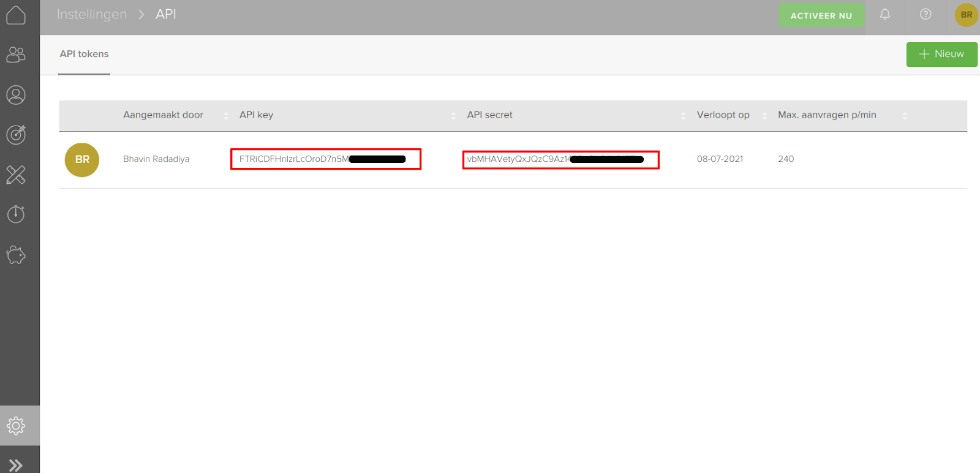This screenshot has width=980, height=473.
Task: Open the user profile circle icon
Action: pyautogui.click(x=16, y=95)
